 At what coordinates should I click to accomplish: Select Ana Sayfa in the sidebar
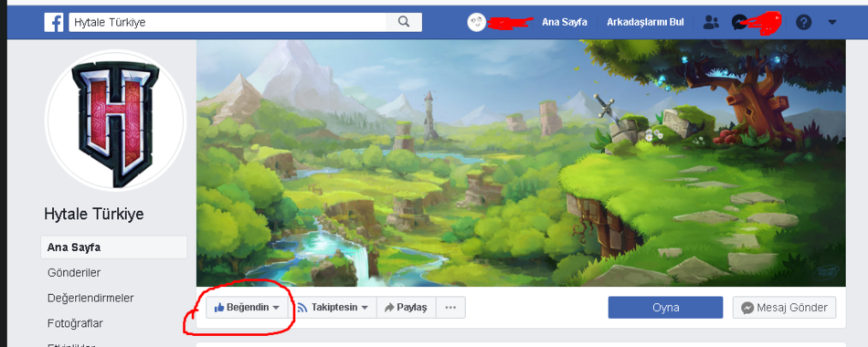tap(114, 247)
